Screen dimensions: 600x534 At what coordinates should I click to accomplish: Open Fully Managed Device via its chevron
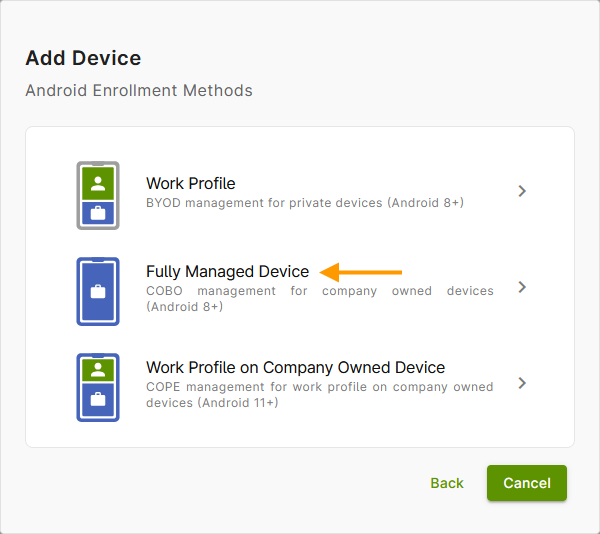point(522,287)
